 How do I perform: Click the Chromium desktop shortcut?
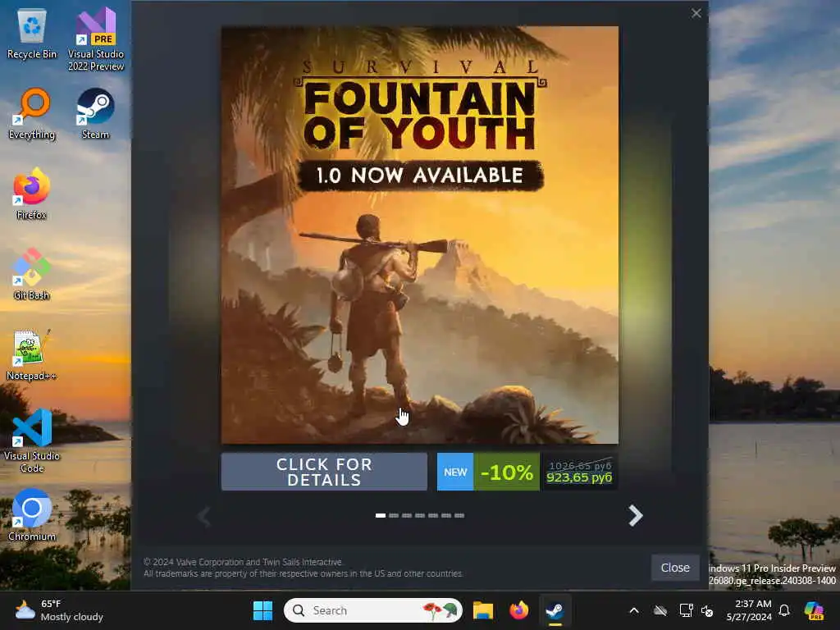[x=32, y=515]
